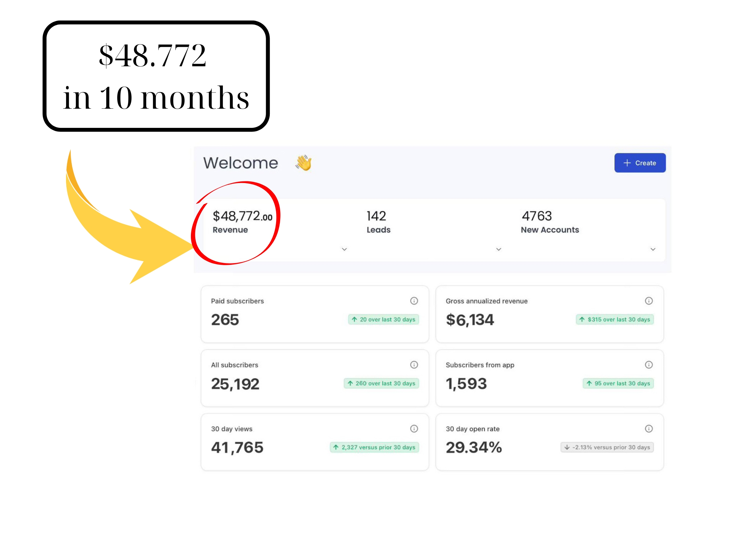Click the '20 over last 30 days' badge

(x=384, y=319)
